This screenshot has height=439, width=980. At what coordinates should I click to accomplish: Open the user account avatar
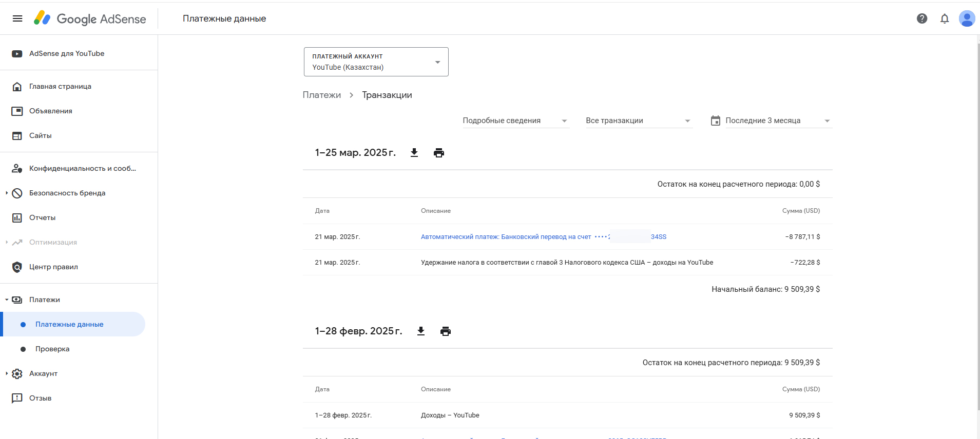coord(966,18)
